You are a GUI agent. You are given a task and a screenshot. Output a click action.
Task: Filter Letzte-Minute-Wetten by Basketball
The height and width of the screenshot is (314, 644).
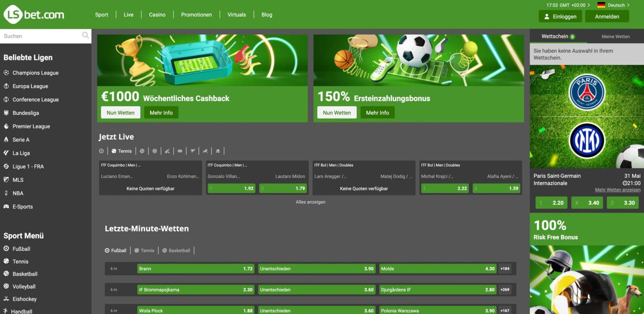(176, 251)
